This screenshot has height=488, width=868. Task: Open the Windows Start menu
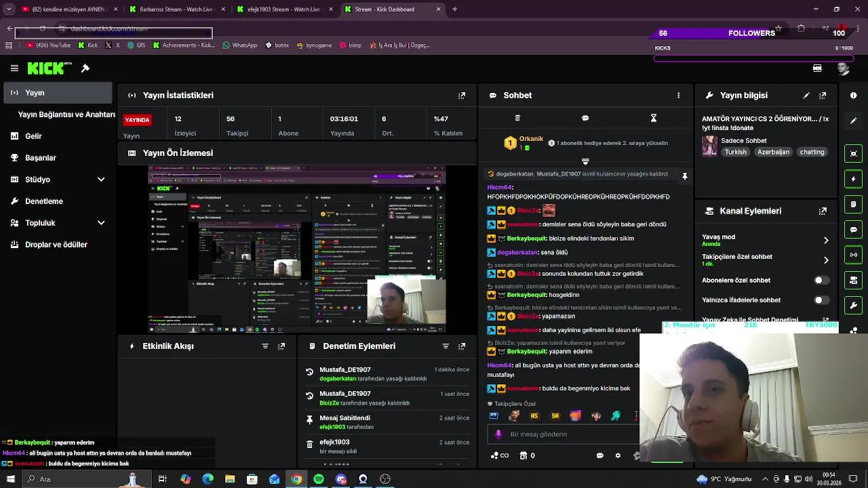point(10,479)
